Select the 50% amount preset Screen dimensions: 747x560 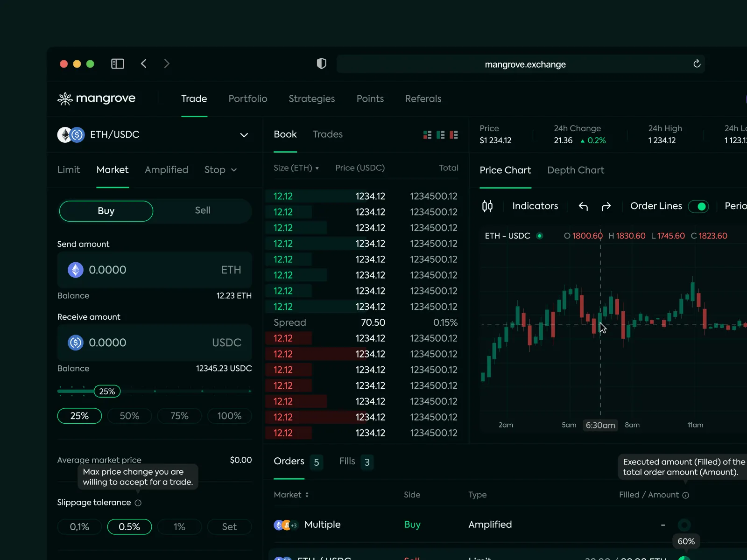129,416
